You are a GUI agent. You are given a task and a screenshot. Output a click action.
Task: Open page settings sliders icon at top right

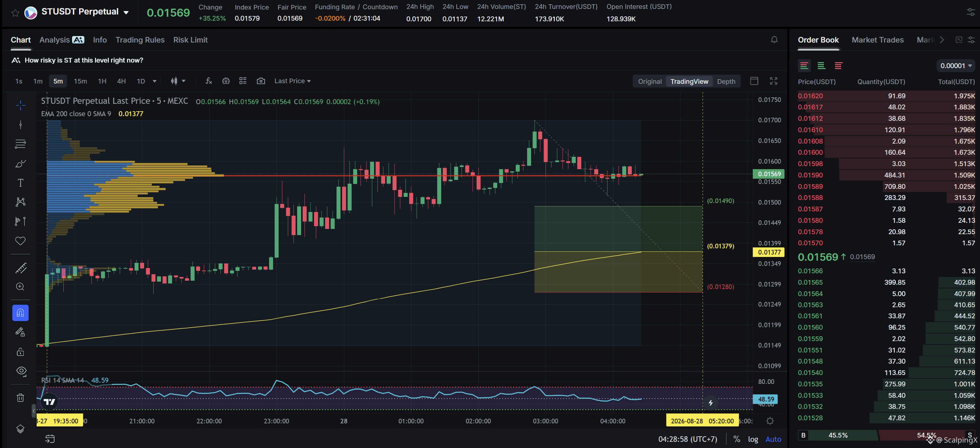pos(971,12)
